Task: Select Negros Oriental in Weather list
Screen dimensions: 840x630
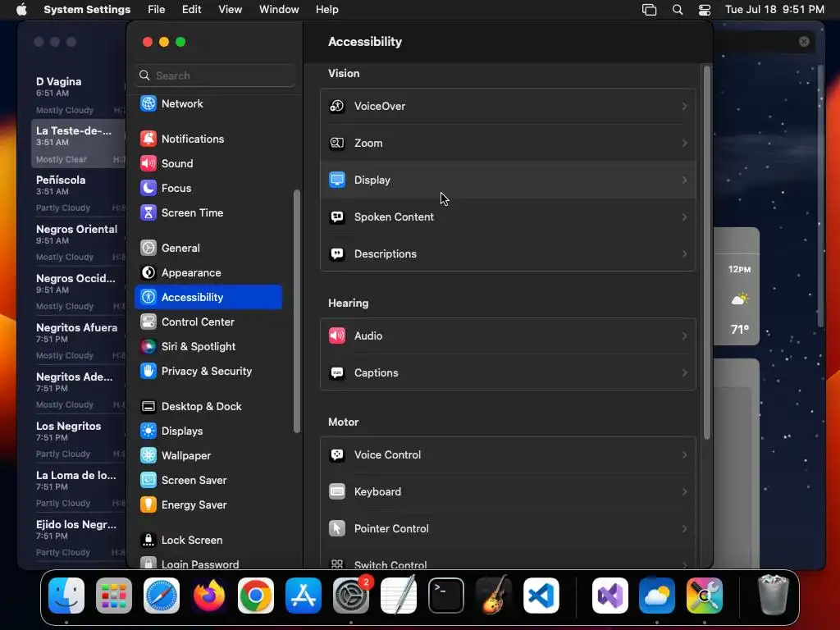Action: point(79,241)
